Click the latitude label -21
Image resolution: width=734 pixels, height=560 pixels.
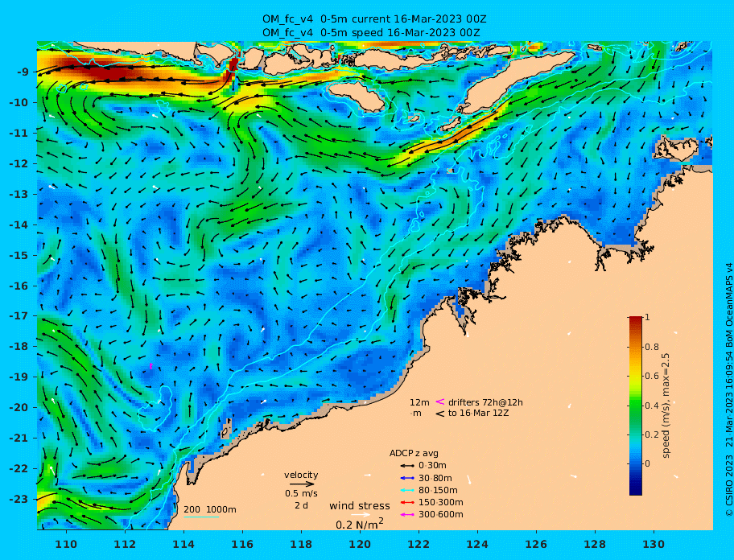[20, 439]
